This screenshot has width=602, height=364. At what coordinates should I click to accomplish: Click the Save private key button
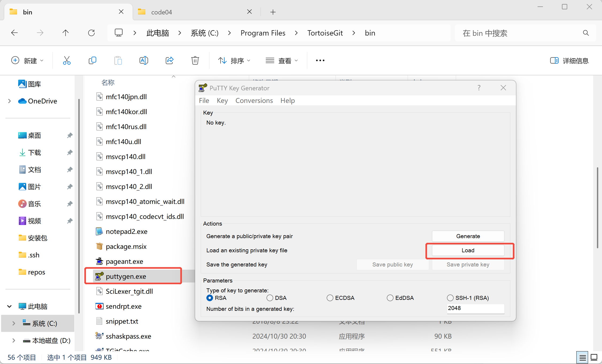pyautogui.click(x=468, y=265)
